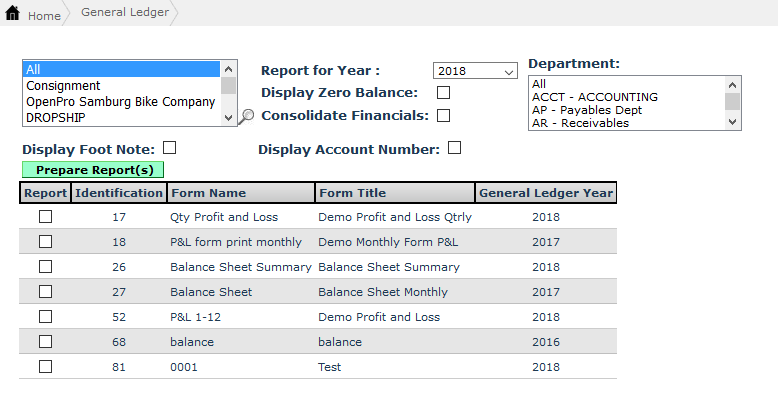This screenshot has width=778, height=414.
Task: Select report checkbox for Balance Sheet Summary
Action: click(x=45, y=267)
